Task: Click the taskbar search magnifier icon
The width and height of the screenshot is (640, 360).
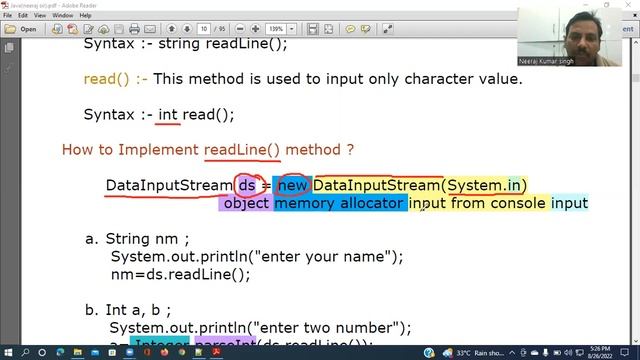Action: point(25,352)
